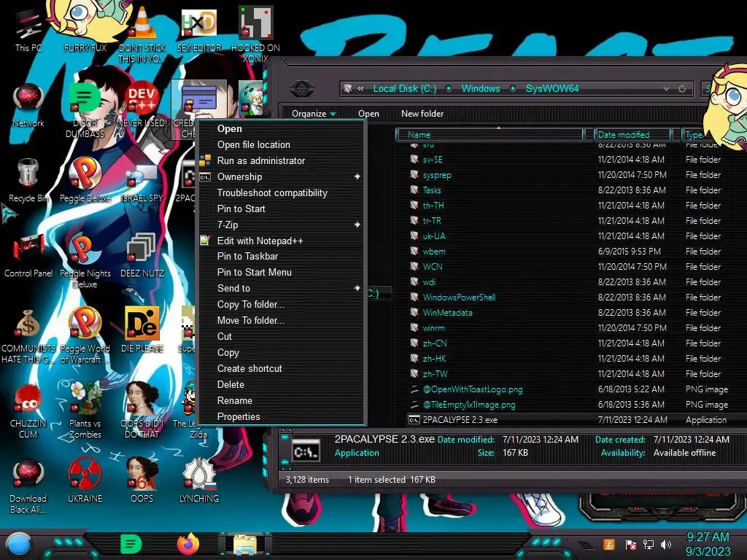This screenshot has height=560, width=747.
Task: Choose Troubleshoot compatibility
Action: [x=282, y=192]
